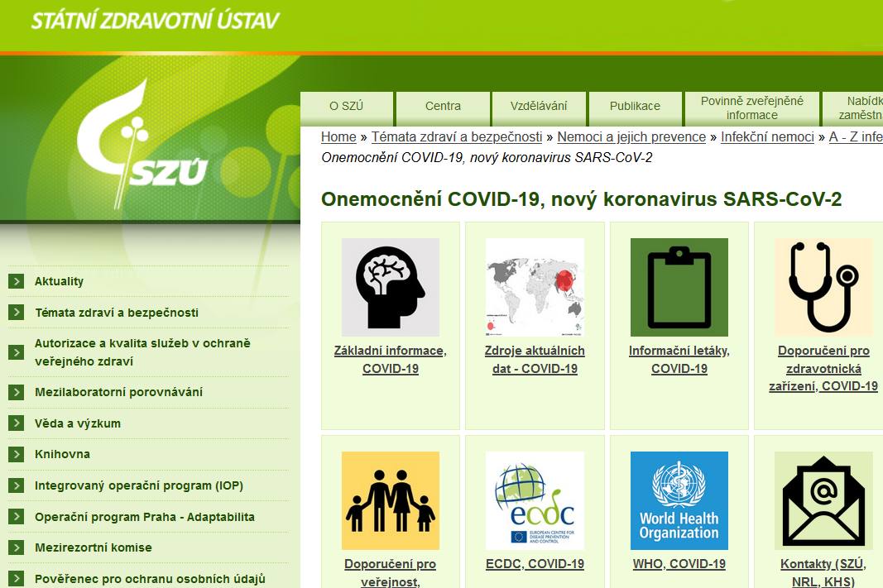
Task: Open the Povinně zveřejněné informace tab
Action: [751, 108]
